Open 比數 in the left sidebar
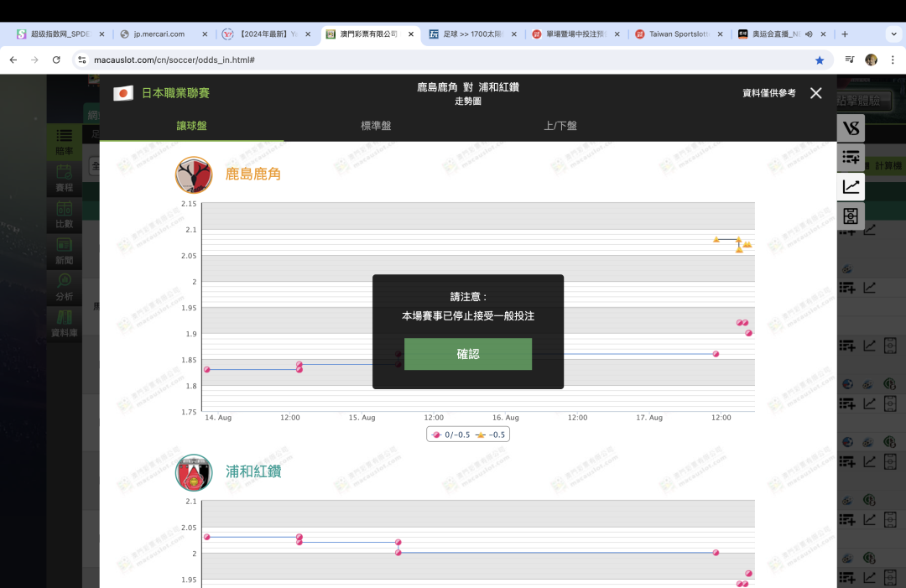Viewport: 906px width, 588px height. [64, 215]
